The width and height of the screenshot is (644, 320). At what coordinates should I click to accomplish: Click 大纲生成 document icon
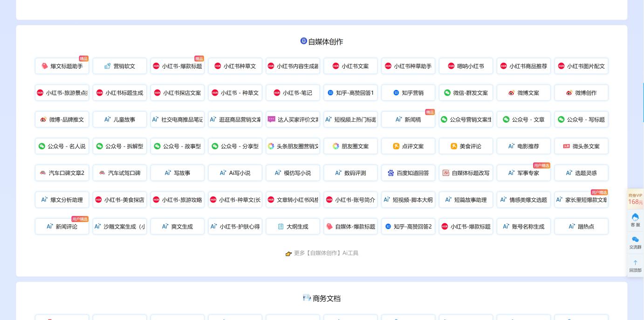281,226
